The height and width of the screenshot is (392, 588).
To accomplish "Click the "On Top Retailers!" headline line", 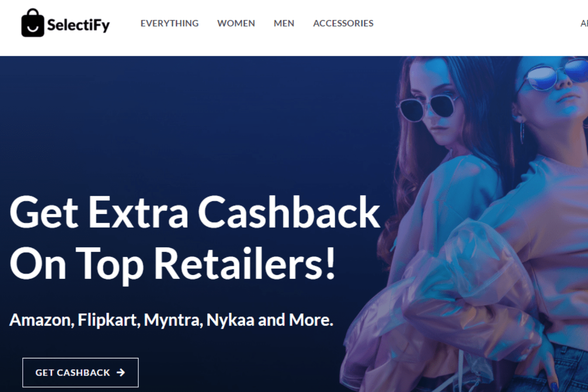I will tap(173, 264).
